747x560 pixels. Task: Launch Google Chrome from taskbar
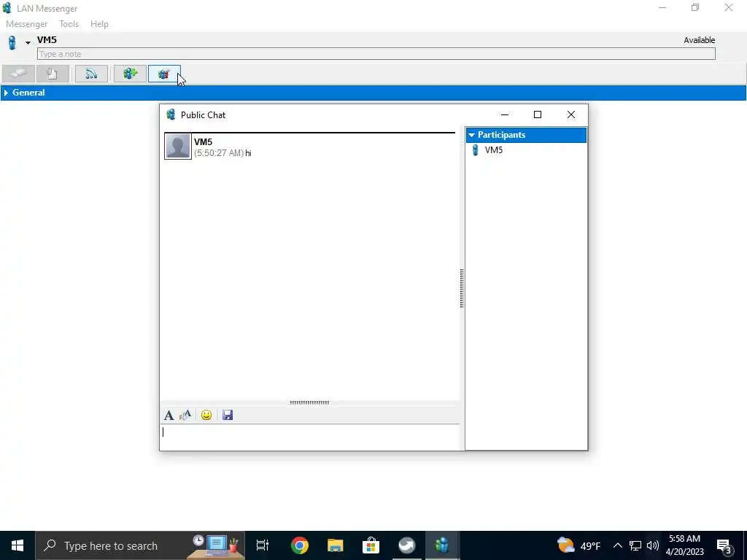(300, 545)
